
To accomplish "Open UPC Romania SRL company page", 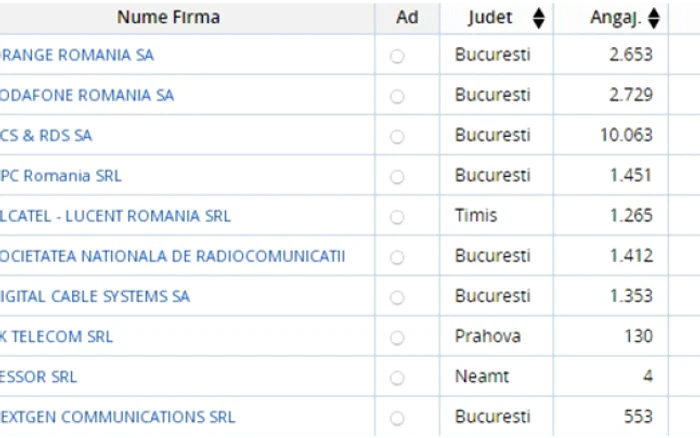I will 61,175.
